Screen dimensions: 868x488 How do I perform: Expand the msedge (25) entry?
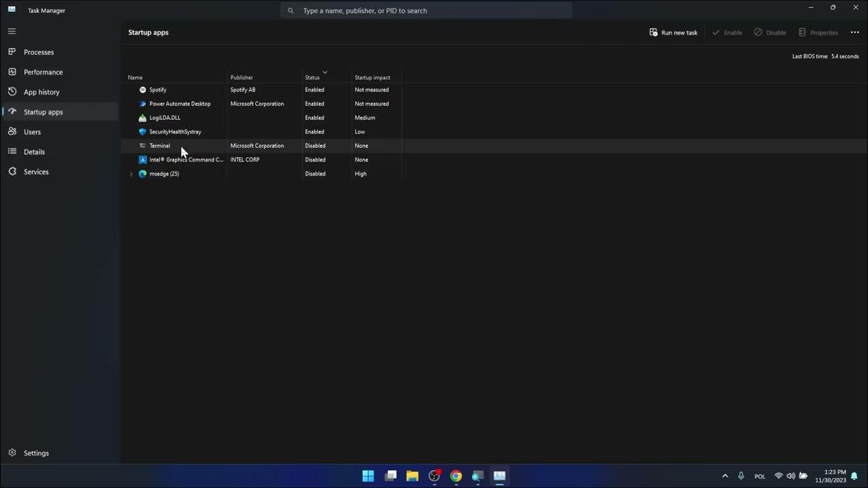click(131, 174)
